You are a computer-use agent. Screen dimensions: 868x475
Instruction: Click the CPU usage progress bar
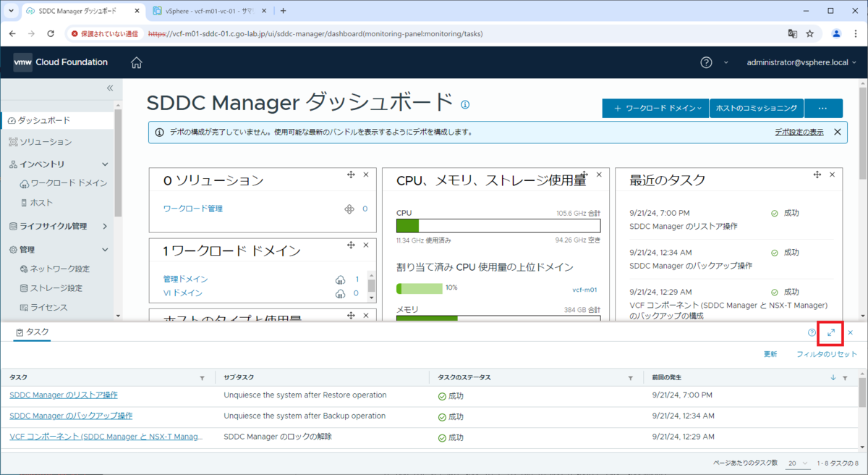[498, 226]
